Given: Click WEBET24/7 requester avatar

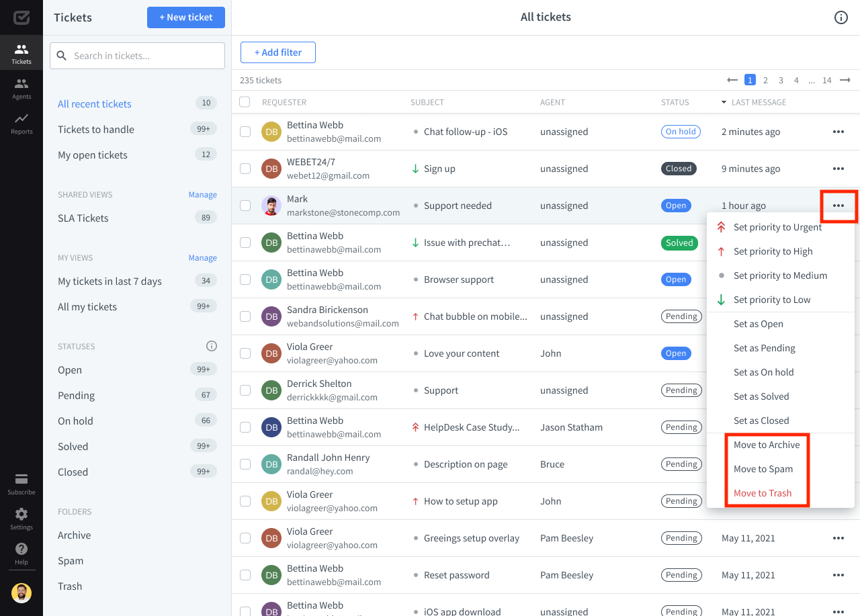Looking at the screenshot, I should coord(271,169).
